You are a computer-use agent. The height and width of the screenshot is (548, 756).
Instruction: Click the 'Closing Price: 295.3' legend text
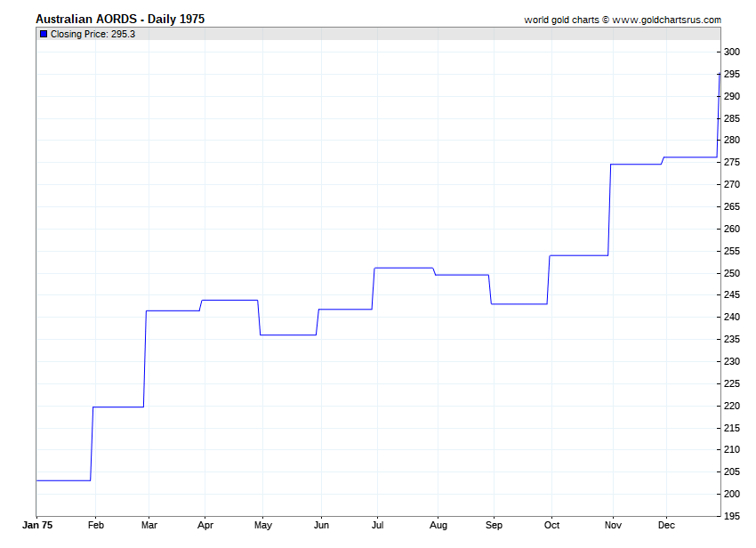coord(92,34)
